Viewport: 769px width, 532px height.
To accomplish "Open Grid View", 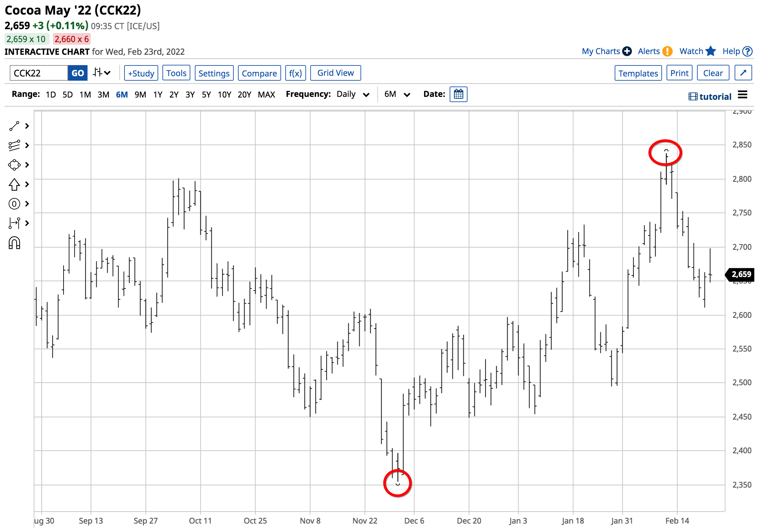I will pos(335,73).
